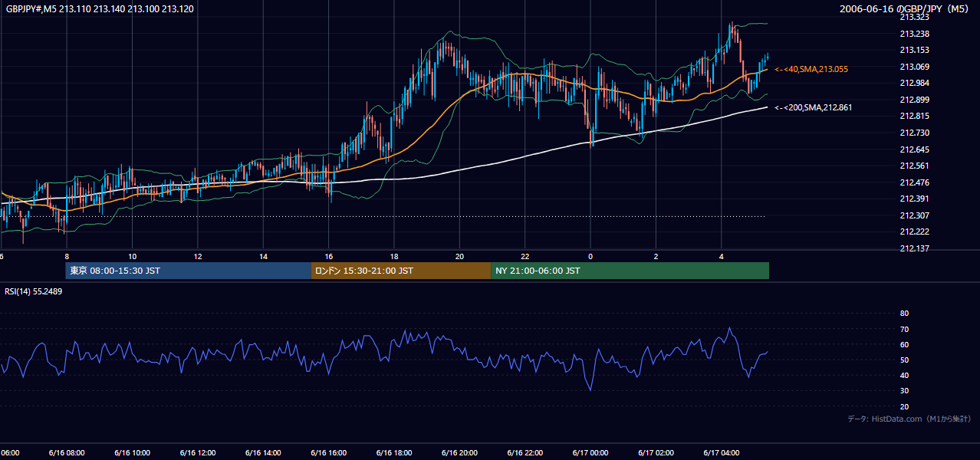Click RSI level 20 on scale
The image size is (980, 460).
coord(904,406)
